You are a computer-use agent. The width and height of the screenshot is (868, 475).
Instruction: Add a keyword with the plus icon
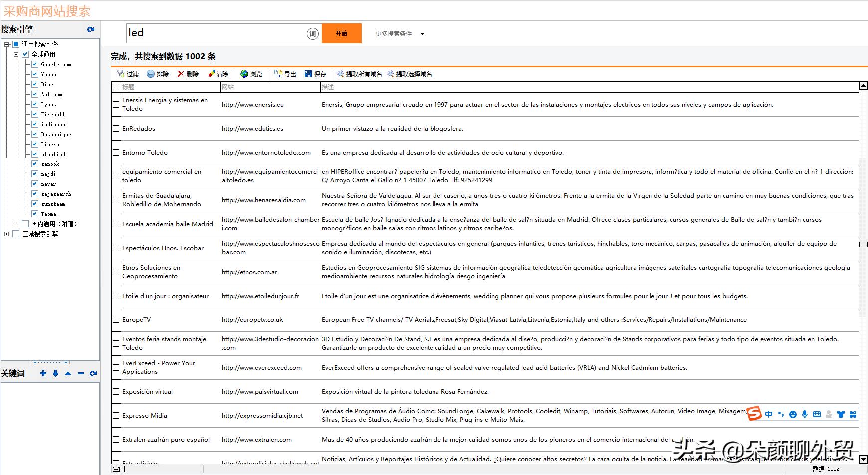pos(43,373)
